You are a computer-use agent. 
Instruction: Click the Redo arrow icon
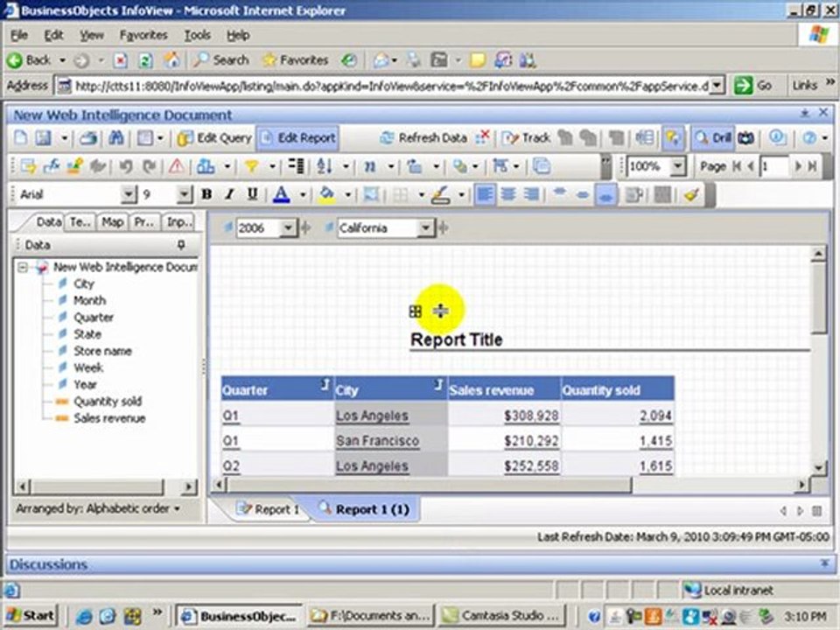tap(149, 166)
